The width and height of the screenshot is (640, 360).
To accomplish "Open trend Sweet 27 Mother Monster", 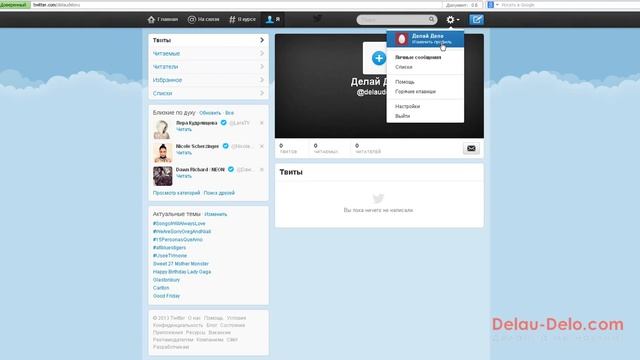I will point(180,264).
